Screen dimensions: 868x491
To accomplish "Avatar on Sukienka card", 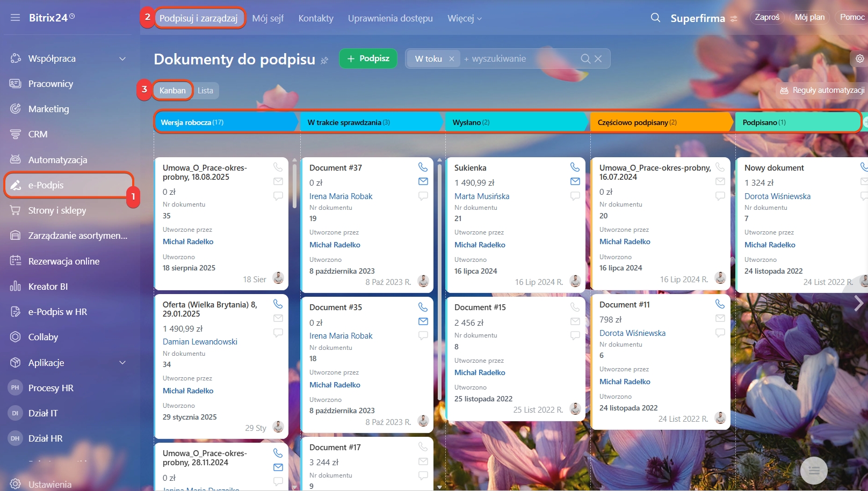I will pos(575,281).
